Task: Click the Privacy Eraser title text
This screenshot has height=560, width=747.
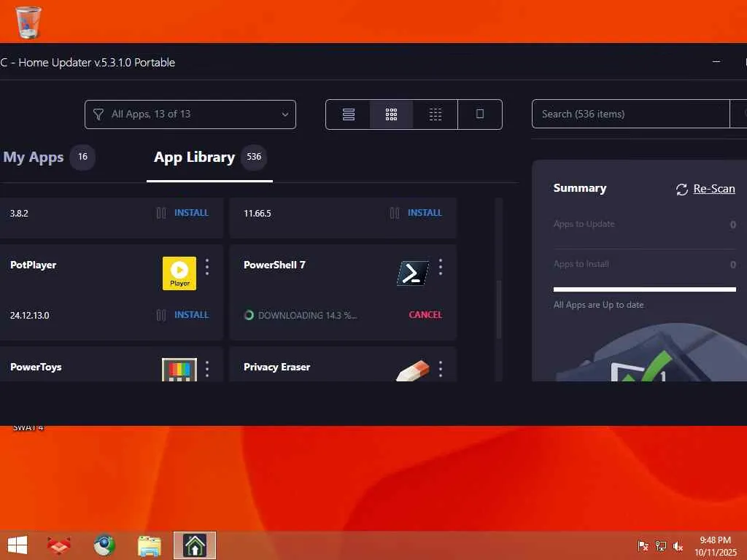Action: pos(276,367)
